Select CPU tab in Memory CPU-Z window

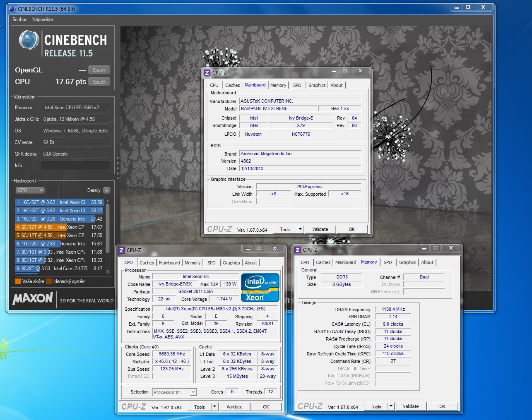[305, 262]
